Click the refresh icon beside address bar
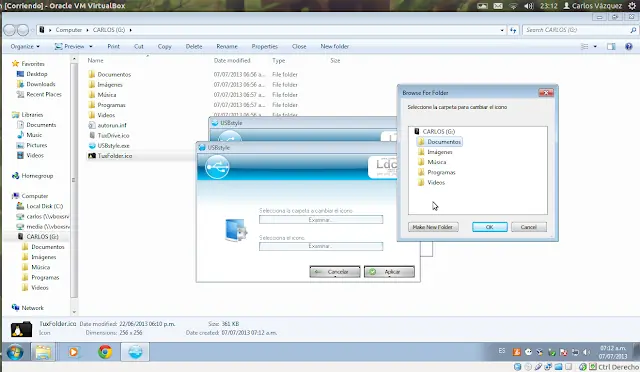The image size is (640, 372). tap(513, 30)
